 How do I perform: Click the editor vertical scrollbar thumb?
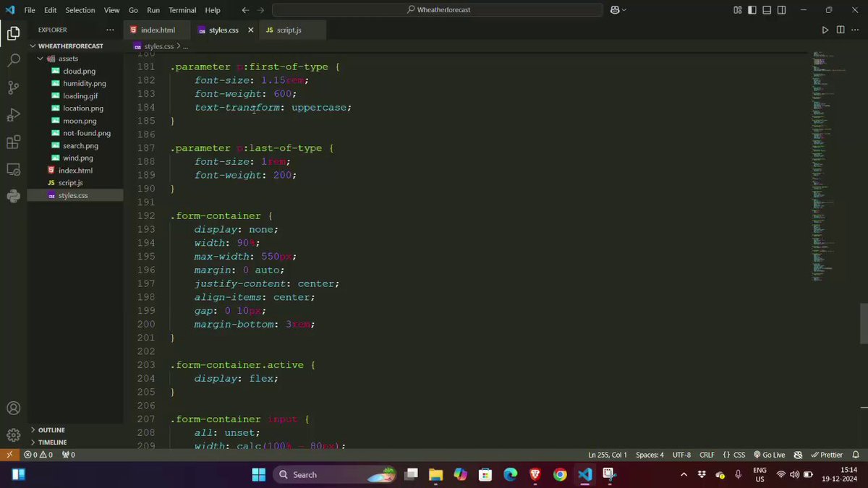pos(863,324)
